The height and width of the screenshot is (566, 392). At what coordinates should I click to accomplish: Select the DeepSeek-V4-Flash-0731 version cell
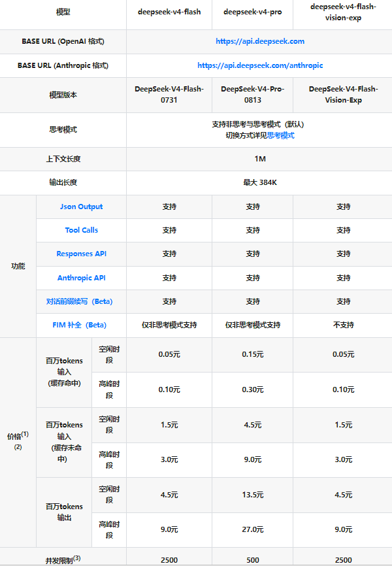click(x=169, y=94)
